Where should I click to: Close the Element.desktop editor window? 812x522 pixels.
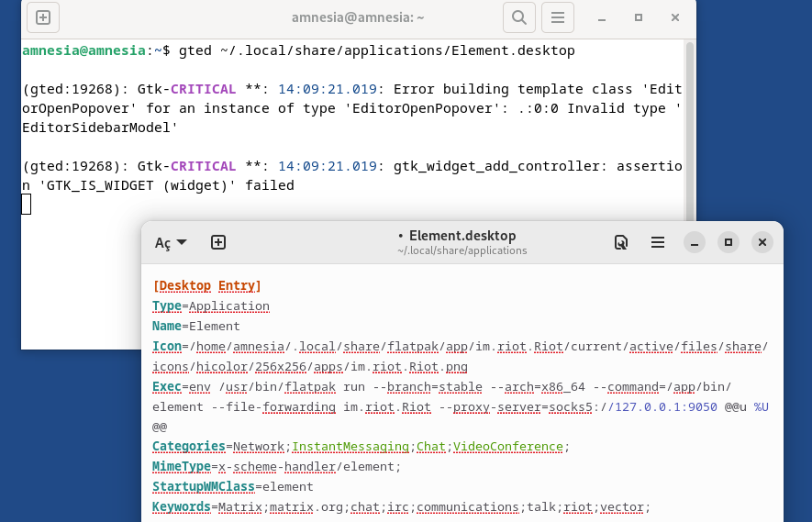[762, 242]
